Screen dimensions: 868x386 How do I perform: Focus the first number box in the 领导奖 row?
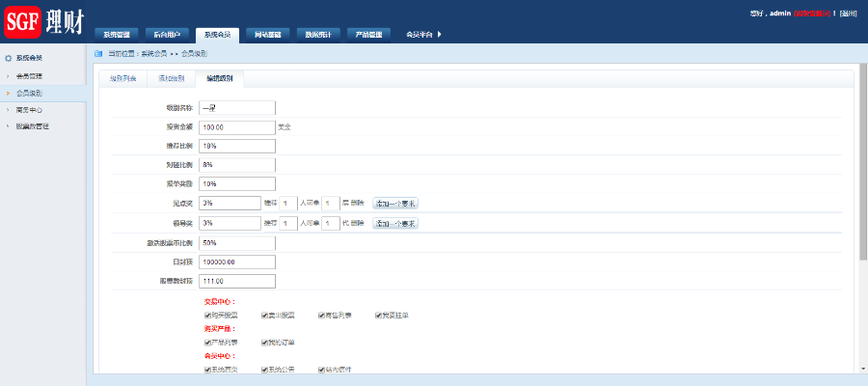point(288,223)
